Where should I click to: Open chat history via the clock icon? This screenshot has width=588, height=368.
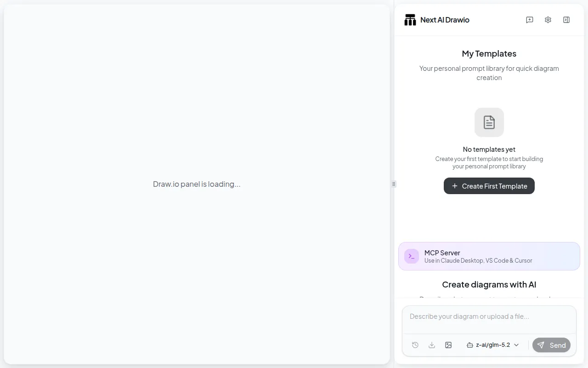[415, 345]
